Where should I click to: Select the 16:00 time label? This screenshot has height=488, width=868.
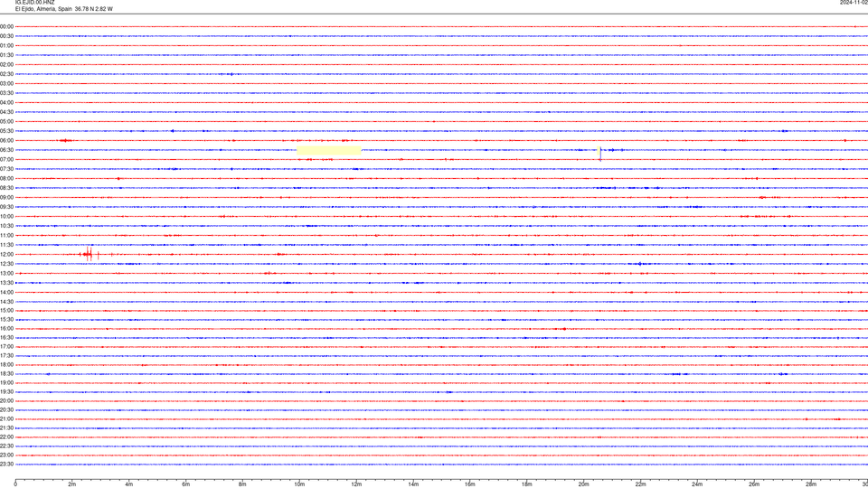point(6,329)
